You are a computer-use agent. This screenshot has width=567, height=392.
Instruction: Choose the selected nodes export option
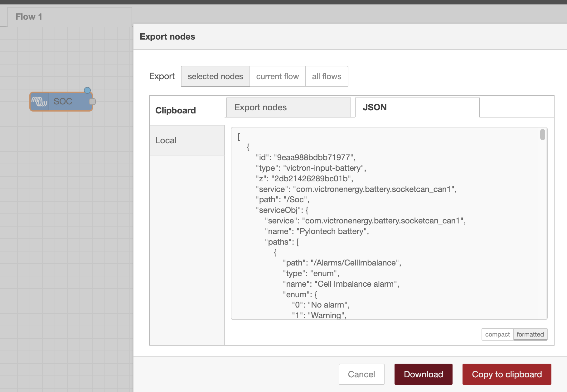[x=216, y=76]
